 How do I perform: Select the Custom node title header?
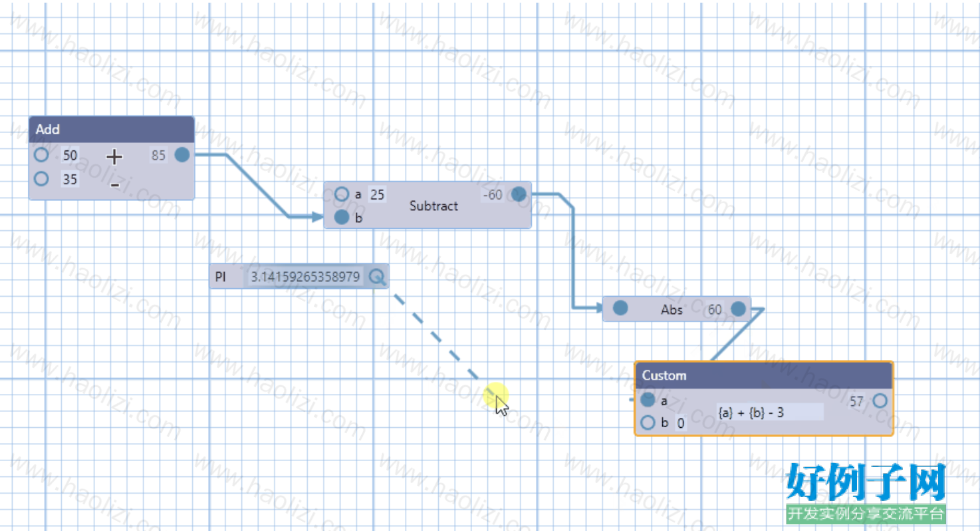click(x=764, y=375)
